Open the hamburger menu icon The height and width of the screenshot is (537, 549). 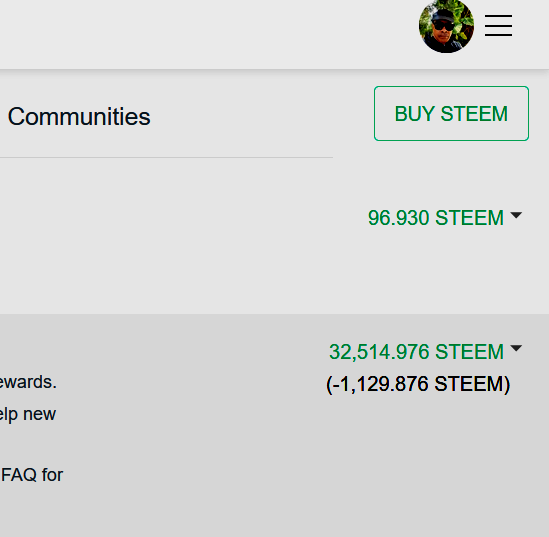[x=498, y=26]
